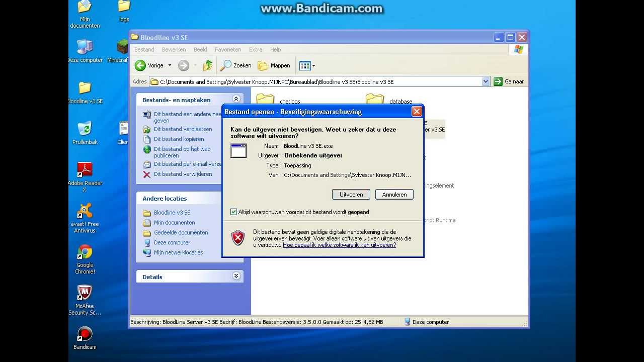Click the avast! Free Antivirus icon

tap(85, 211)
